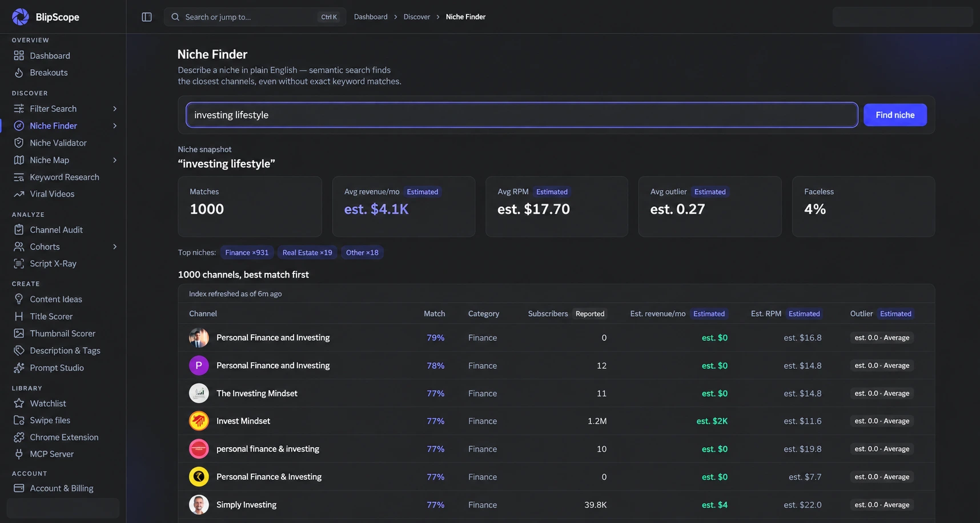The height and width of the screenshot is (523, 980).
Task: Open MCP Server plug icon
Action: click(x=19, y=454)
